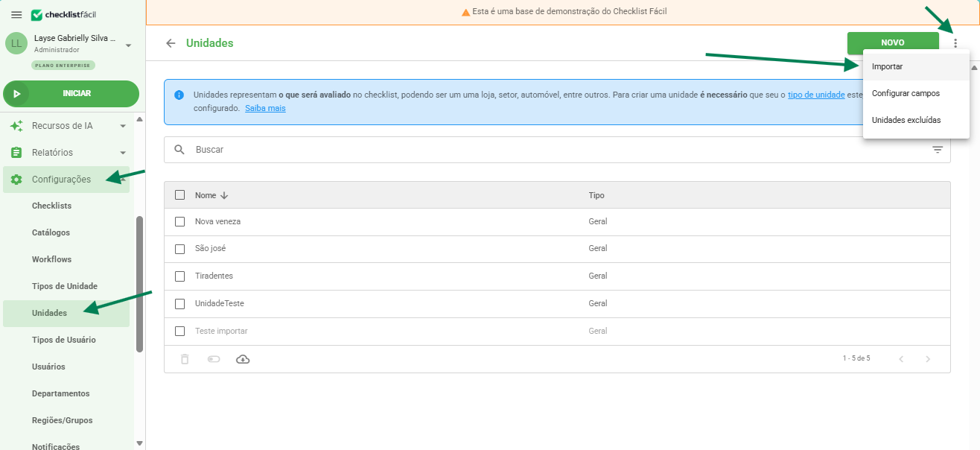
Task: Click the sidebar scroll up arrow
Action: coord(139,120)
